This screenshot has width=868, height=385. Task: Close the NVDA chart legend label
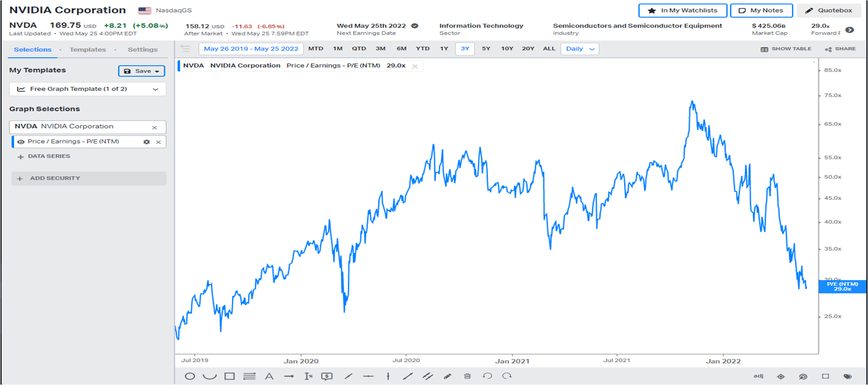(x=415, y=66)
